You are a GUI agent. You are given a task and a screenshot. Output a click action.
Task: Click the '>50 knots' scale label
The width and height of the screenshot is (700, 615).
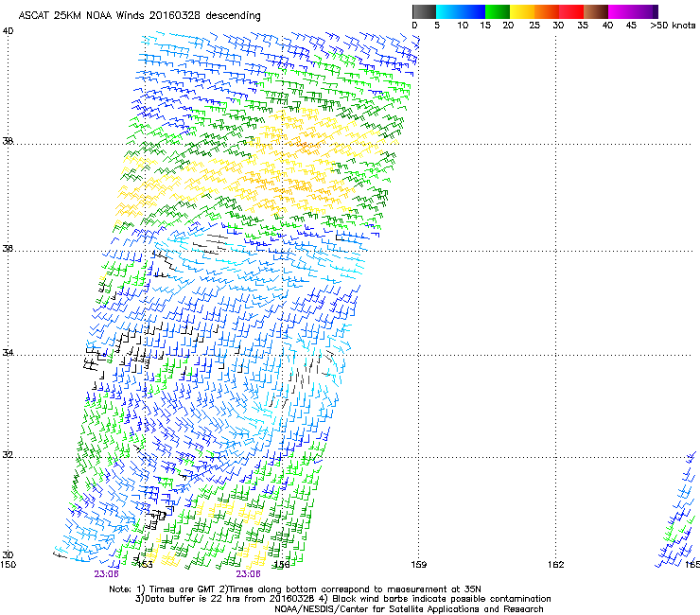[673, 26]
